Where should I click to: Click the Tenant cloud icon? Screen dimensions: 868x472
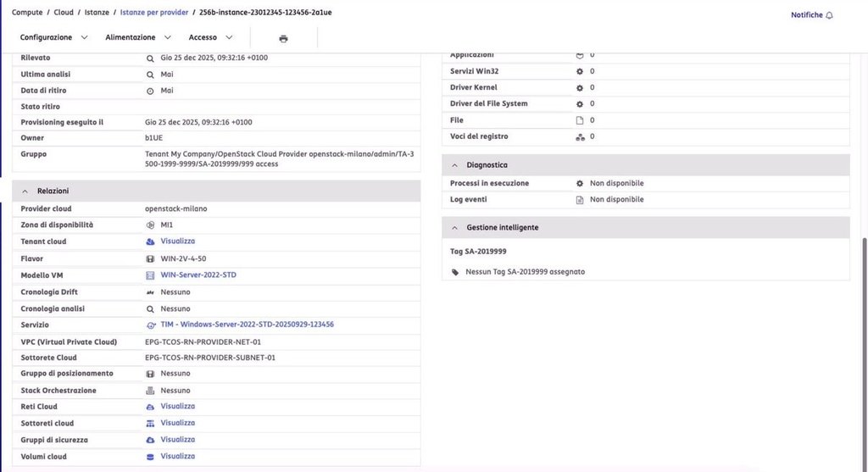[x=150, y=242]
